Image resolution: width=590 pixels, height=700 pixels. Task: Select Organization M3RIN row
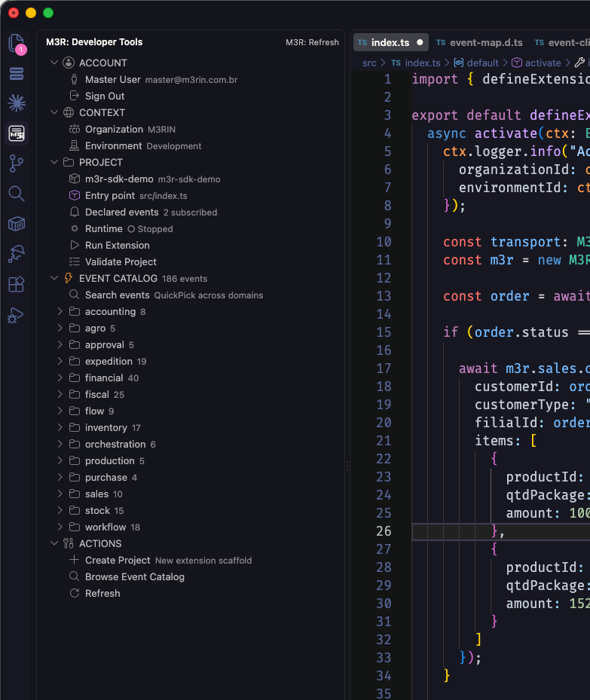pos(192,129)
